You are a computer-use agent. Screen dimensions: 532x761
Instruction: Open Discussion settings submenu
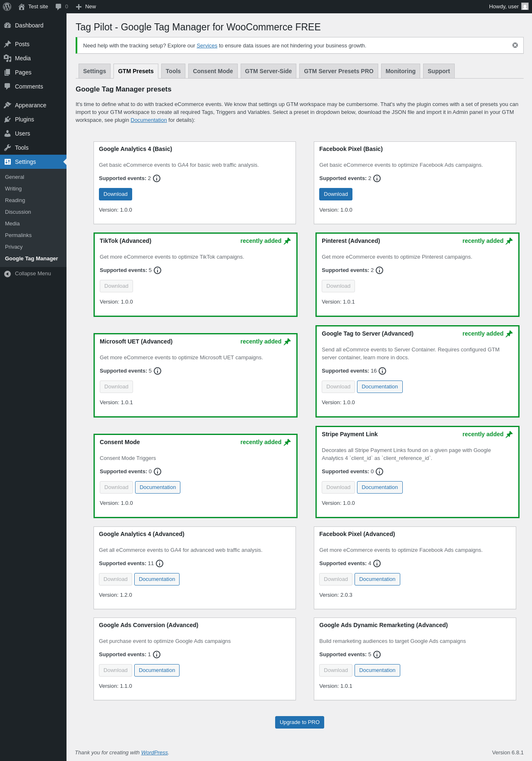pyautogui.click(x=33, y=212)
